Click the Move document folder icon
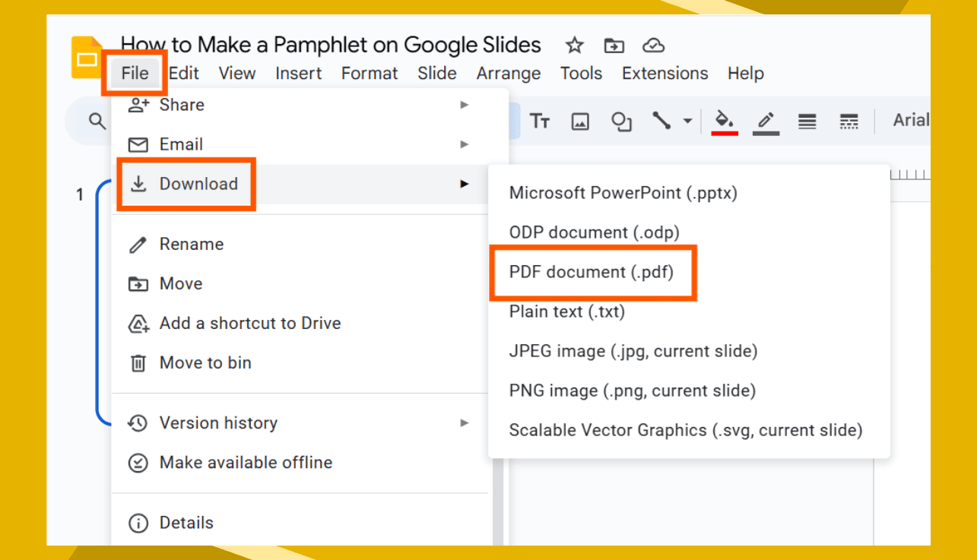977x560 pixels. click(613, 46)
